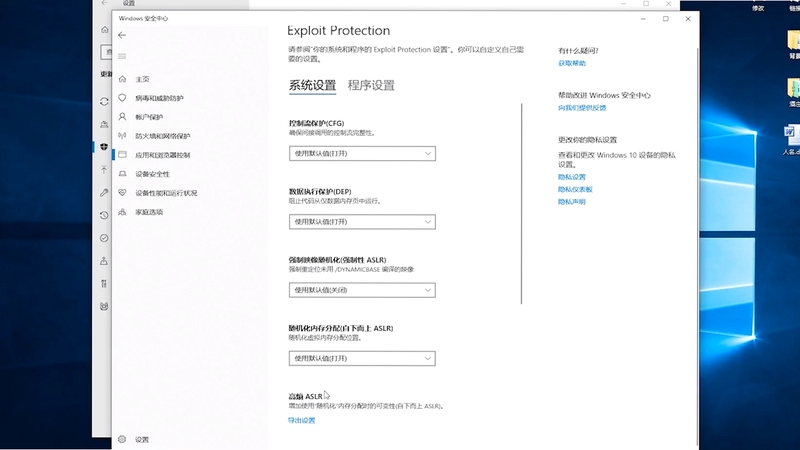The height and width of the screenshot is (450, 800).
Task: Click the activation checkmark circle icon in Settings
Action: [x=104, y=238]
